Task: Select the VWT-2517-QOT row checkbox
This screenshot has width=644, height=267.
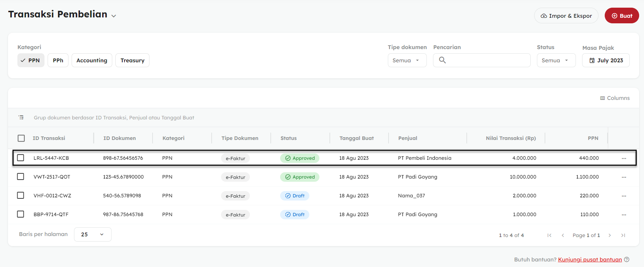Action: pos(21,176)
